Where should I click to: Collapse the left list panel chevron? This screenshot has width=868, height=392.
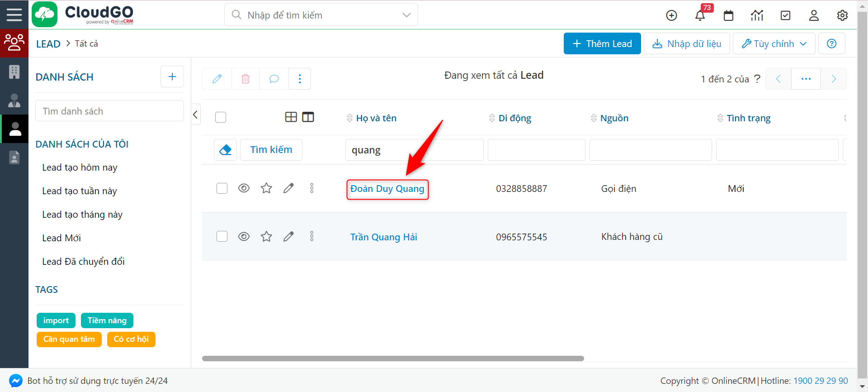[195, 115]
